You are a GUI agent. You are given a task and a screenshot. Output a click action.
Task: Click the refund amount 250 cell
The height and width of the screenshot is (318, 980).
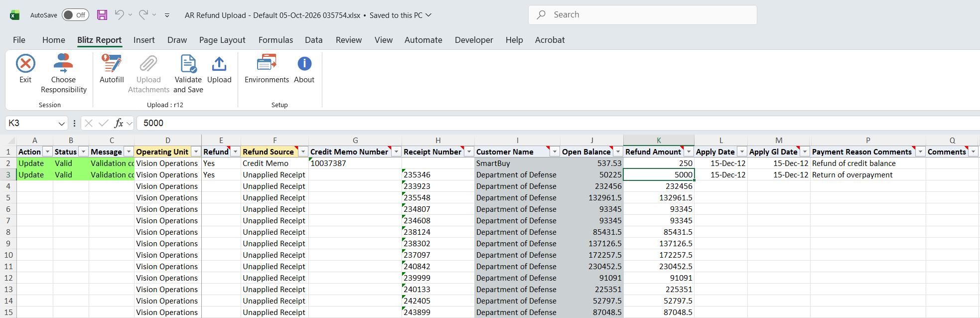tap(659, 163)
